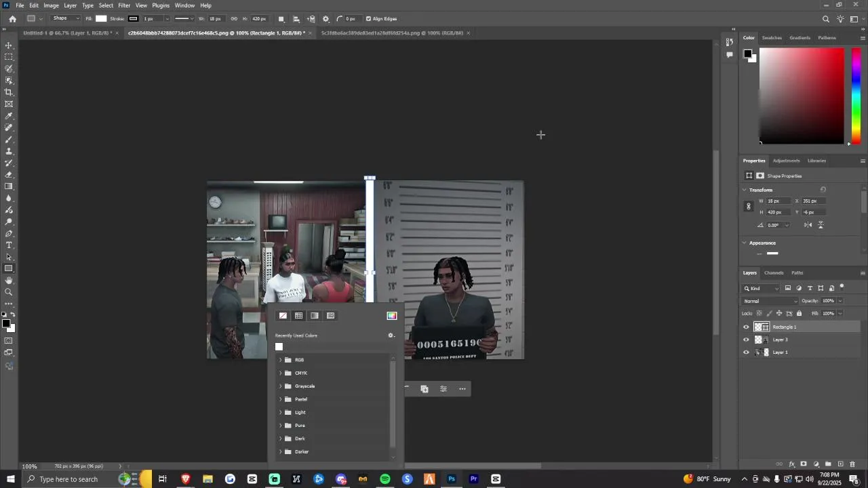Click the rotation angle field

(777, 225)
